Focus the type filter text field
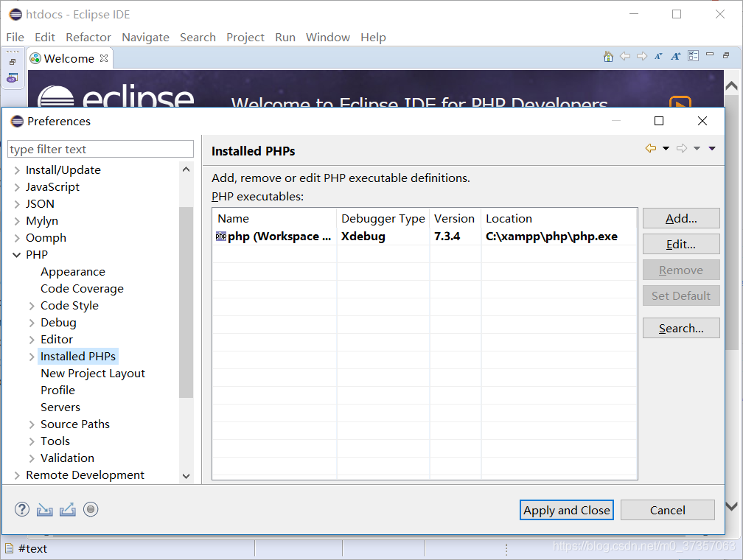Screen dimensions: 743x560 pyautogui.click(x=100, y=149)
